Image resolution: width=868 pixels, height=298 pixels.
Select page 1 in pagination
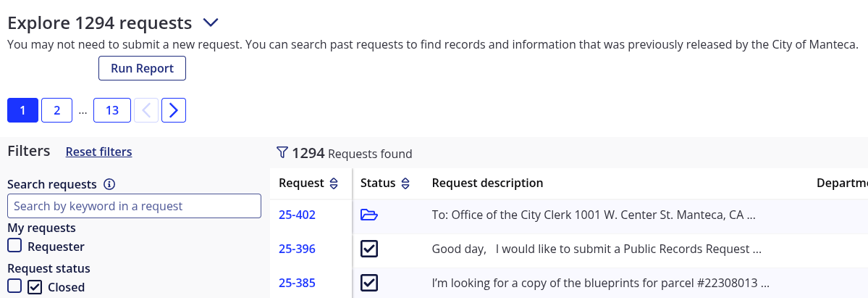point(22,110)
